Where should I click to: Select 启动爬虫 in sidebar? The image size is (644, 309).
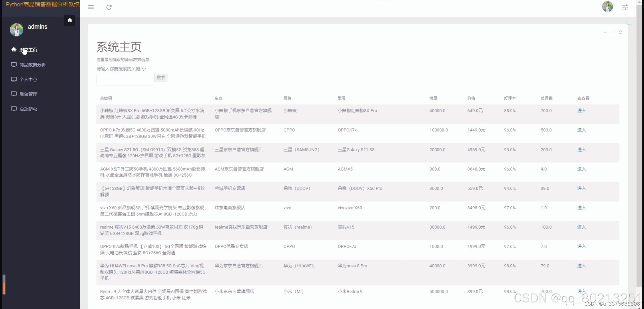28,109
